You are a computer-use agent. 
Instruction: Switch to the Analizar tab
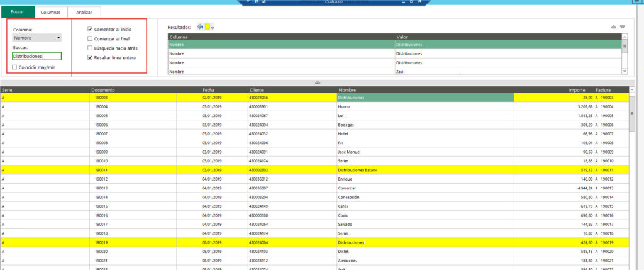(x=84, y=13)
